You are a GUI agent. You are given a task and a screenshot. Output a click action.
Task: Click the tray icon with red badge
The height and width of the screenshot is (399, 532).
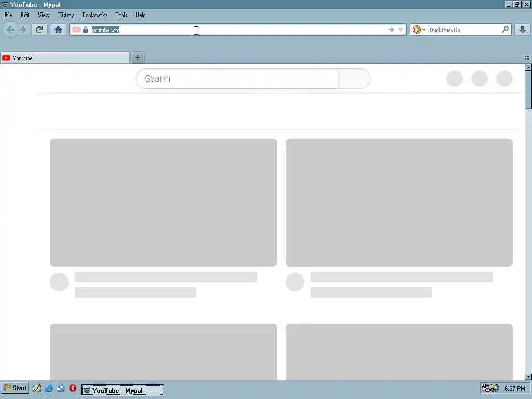[x=486, y=388]
